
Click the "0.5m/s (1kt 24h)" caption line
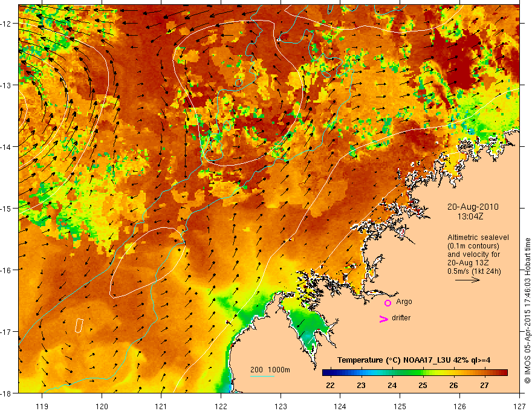point(475,271)
